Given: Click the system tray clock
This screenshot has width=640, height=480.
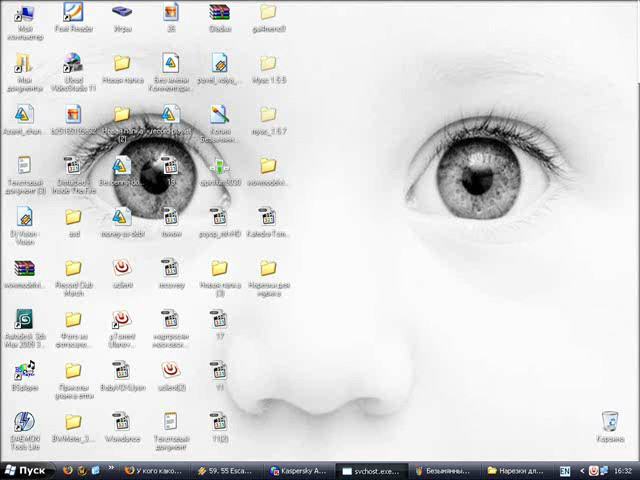Looking at the screenshot, I should click(x=622, y=470).
